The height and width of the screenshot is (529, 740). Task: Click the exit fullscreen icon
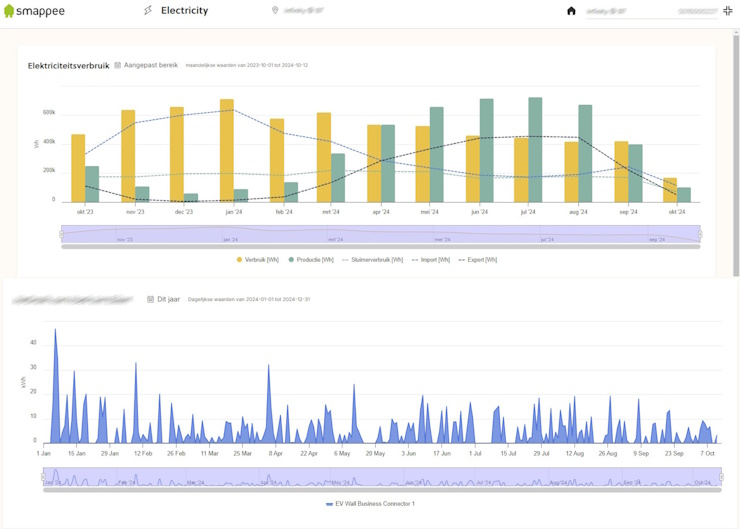[728, 11]
